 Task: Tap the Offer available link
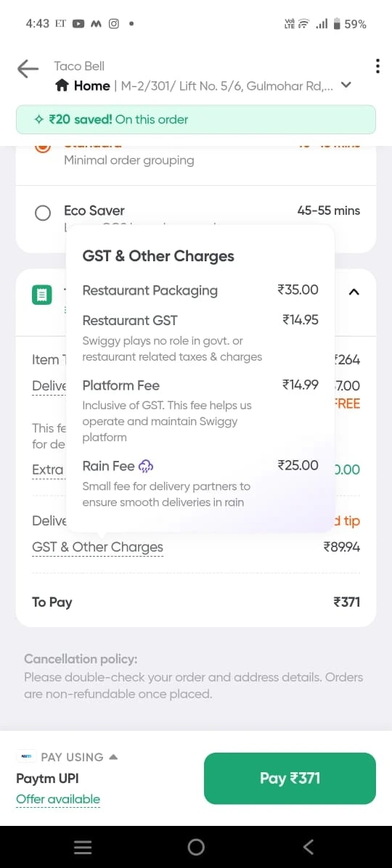(58, 799)
